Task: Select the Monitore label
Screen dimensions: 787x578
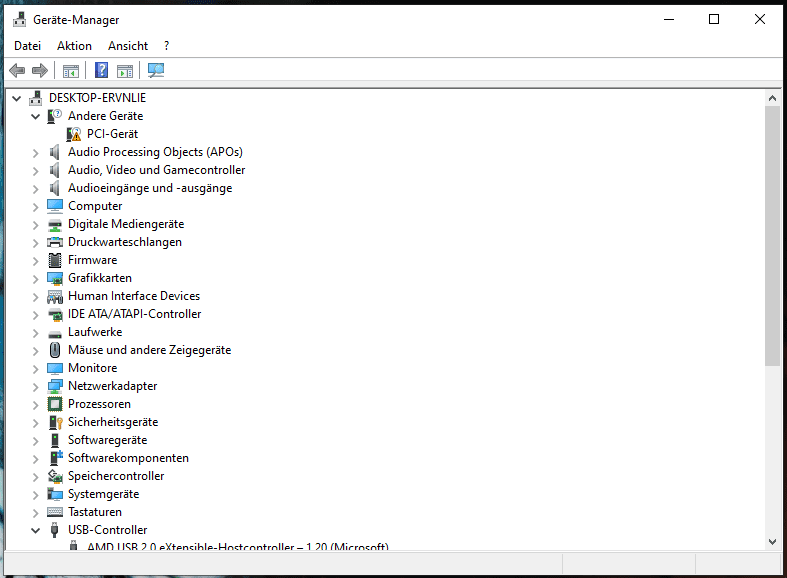Action: click(x=92, y=368)
